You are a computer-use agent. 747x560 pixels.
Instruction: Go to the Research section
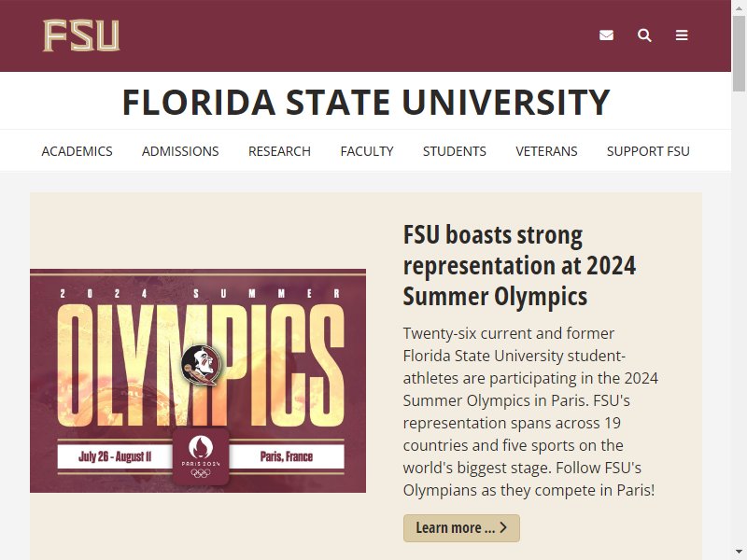coord(279,151)
